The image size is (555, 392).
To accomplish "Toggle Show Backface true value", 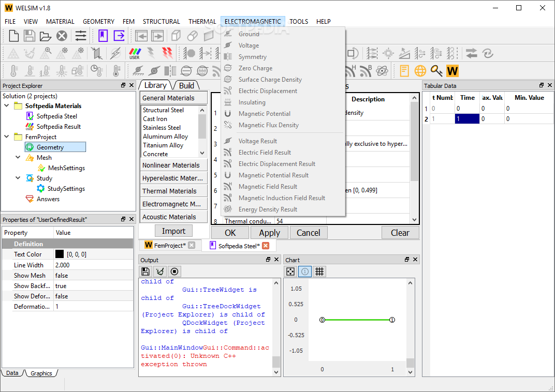I will point(93,285).
